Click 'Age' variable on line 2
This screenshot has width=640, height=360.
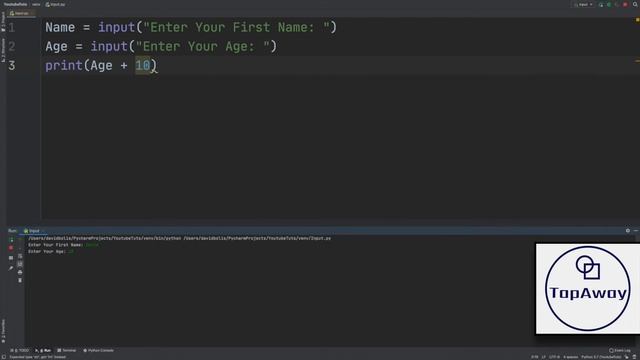click(x=56, y=47)
